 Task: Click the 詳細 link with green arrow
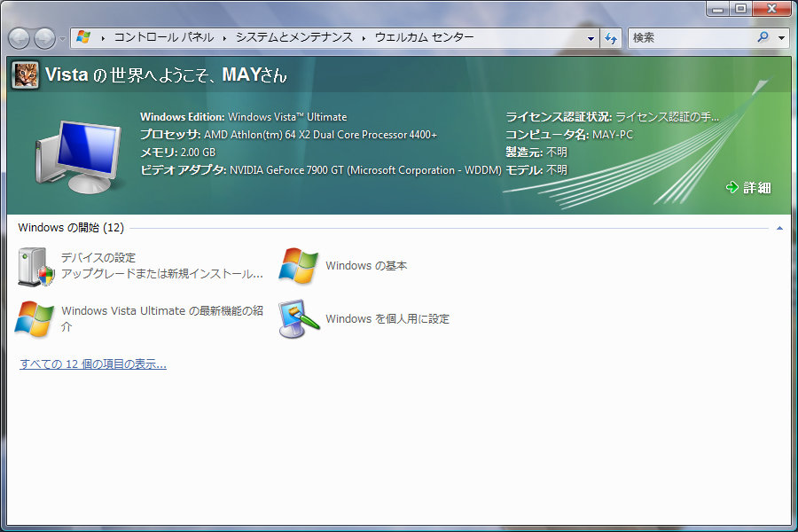point(748,187)
